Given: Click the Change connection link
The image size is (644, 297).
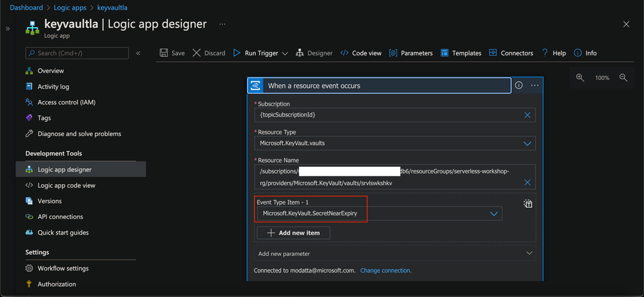Looking at the screenshot, I should [385, 271].
